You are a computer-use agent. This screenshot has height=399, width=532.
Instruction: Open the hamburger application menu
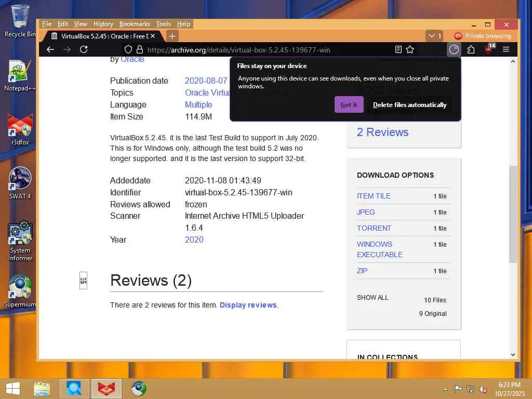(506, 49)
